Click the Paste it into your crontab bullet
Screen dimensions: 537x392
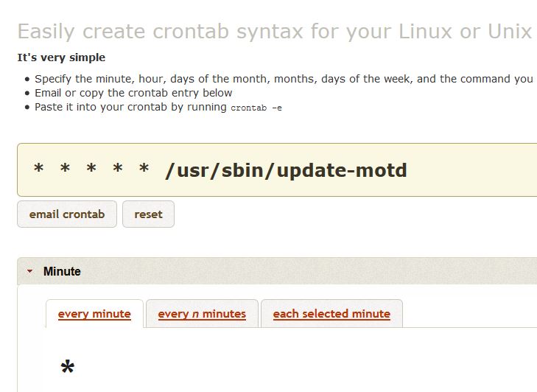pos(158,108)
